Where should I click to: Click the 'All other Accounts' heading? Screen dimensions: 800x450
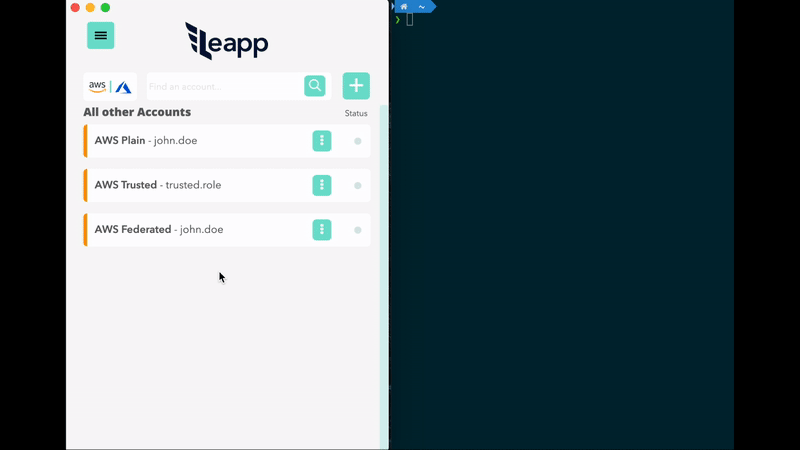137,112
